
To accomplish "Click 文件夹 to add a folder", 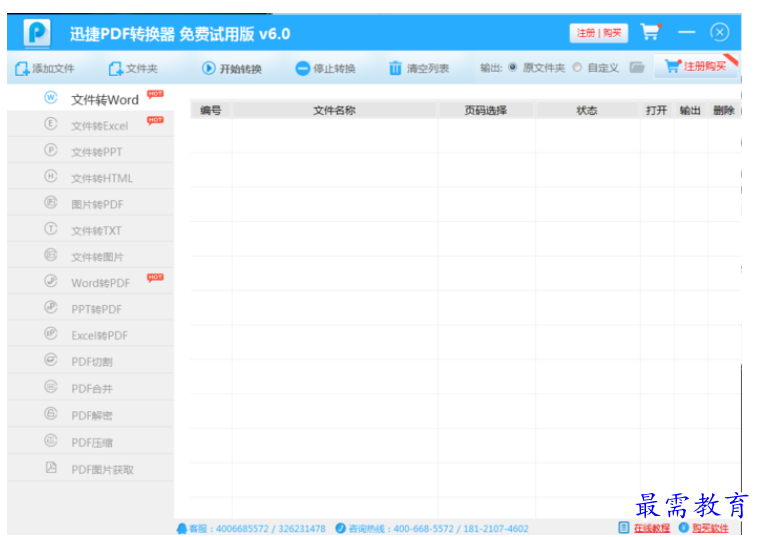I will click(133, 69).
